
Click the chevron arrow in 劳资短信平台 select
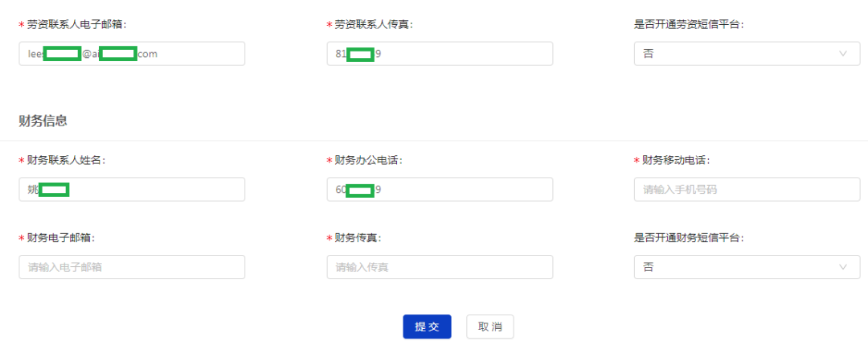point(843,54)
